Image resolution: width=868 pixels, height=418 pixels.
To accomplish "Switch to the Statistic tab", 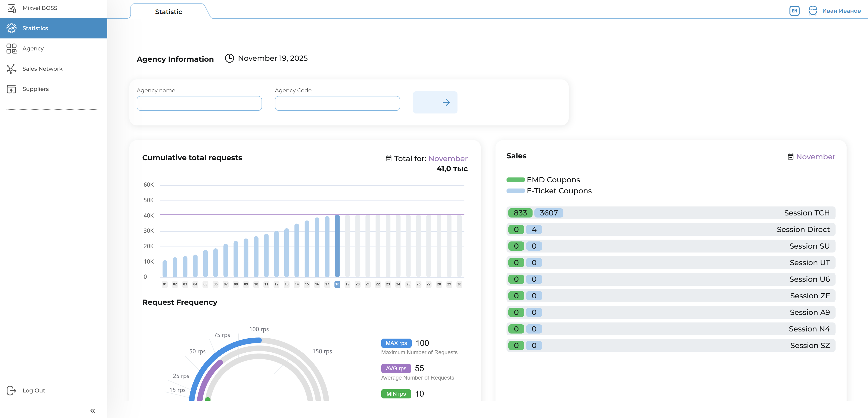I will [x=169, y=12].
